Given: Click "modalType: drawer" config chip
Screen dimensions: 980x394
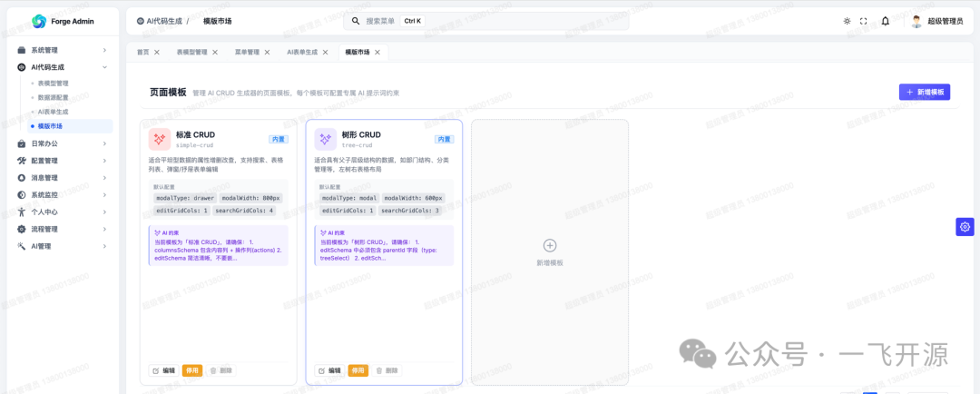Looking at the screenshot, I should 185,198.
